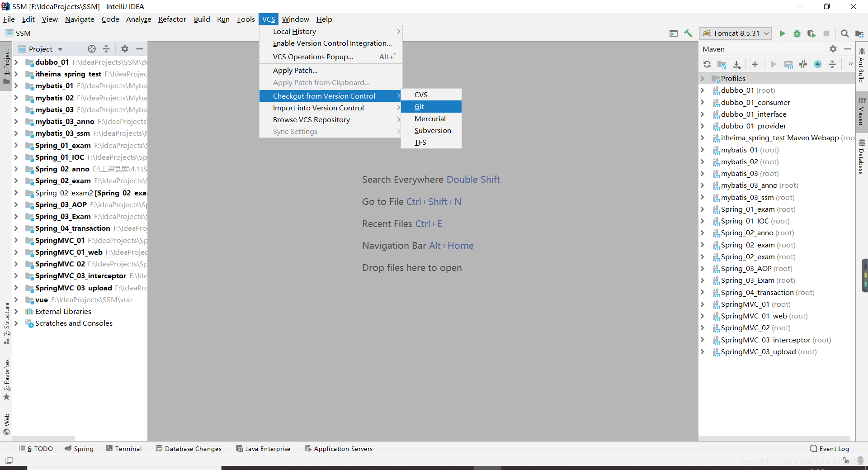Show more Maven toolbar actions chevron
This screenshot has height=470, width=868.
pyautogui.click(x=850, y=64)
